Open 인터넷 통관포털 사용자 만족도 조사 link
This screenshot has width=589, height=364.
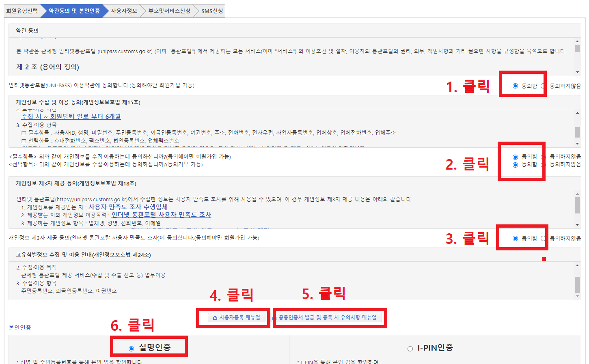click(x=161, y=215)
